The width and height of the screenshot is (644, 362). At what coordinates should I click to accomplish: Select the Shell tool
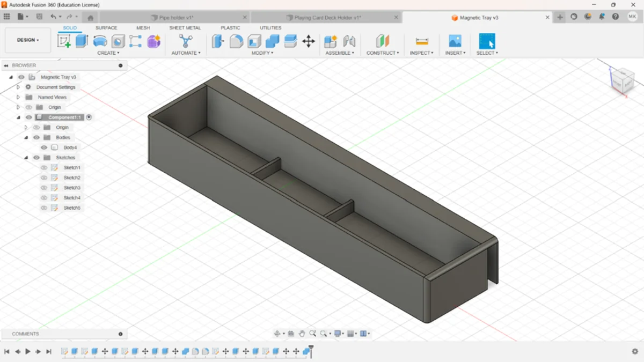pos(254,41)
